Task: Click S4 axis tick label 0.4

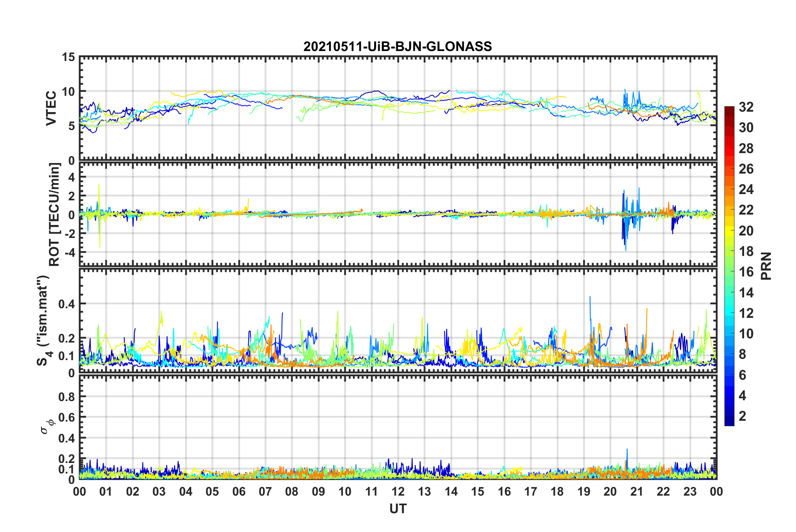Action: click(67, 304)
